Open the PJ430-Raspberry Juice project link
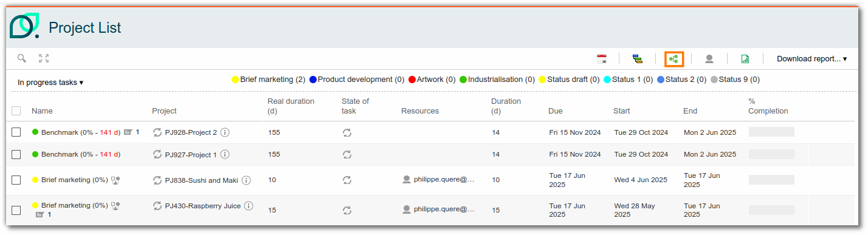The width and height of the screenshot is (868, 235). tap(203, 206)
